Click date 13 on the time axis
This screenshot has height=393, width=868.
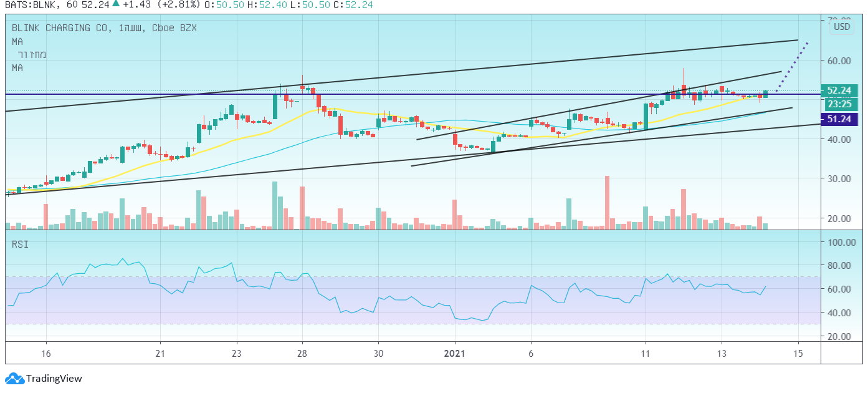pos(722,353)
